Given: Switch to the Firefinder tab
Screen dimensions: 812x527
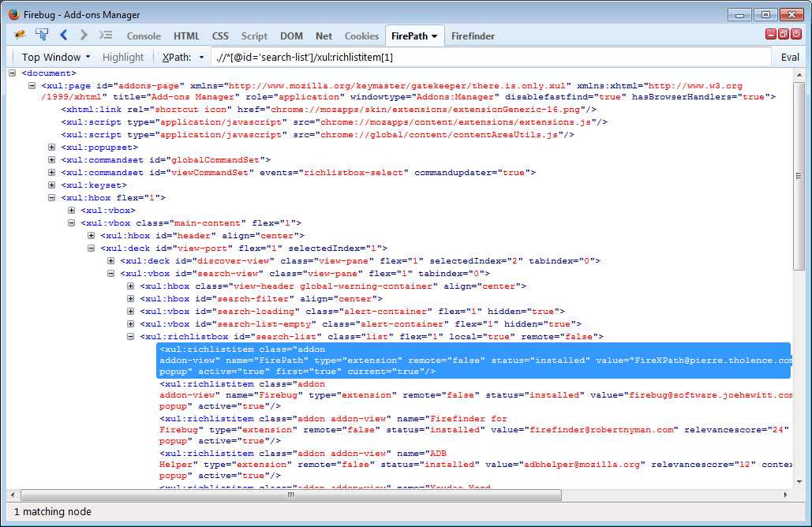Looking at the screenshot, I should point(473,36).
